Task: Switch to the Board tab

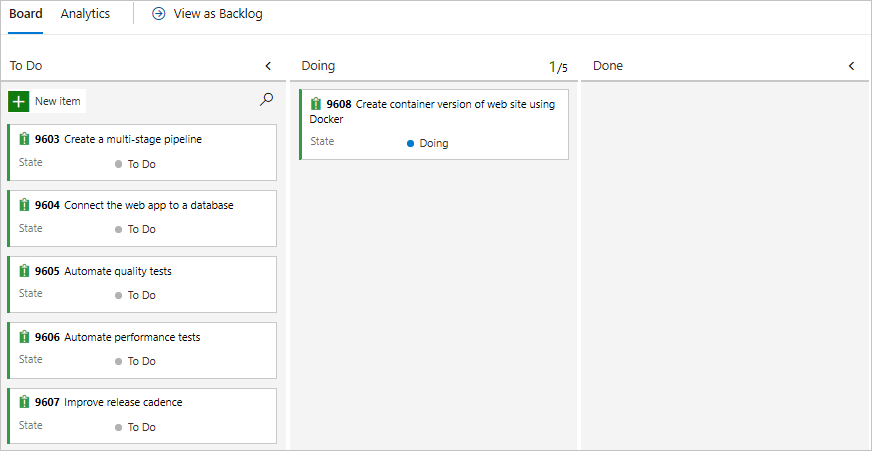Action: pyautogui.click(x=26, y=15)
